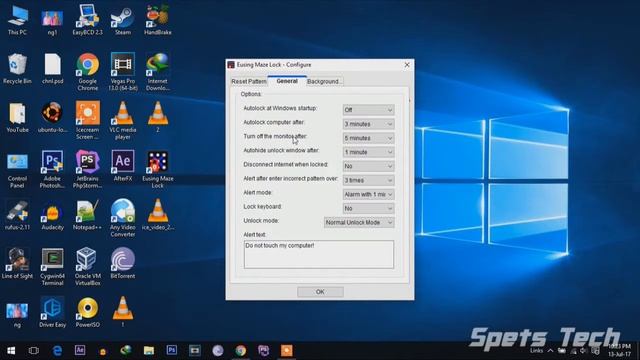Viewport: 640px width, 360px height.
Task: Open the Disconnect internet when locked dropdown
Action: [x=368, y=166]
